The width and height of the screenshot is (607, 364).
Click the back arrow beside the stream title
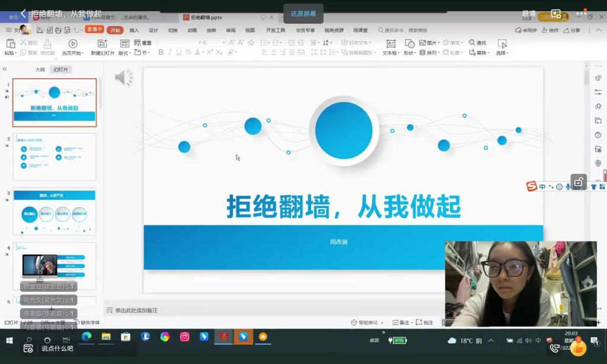[23, 14]
